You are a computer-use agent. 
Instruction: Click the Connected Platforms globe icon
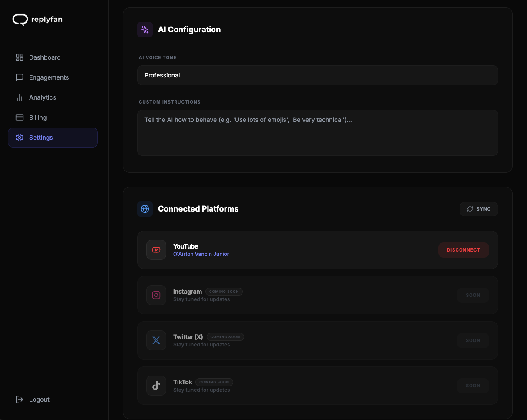pyautogui.click(x=145, y=209)
